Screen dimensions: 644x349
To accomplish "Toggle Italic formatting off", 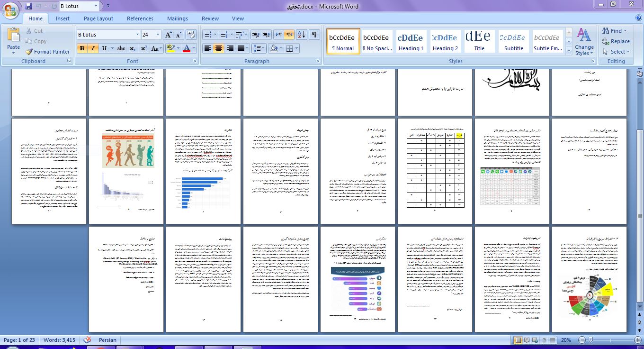I will click(x=93, y=48).
